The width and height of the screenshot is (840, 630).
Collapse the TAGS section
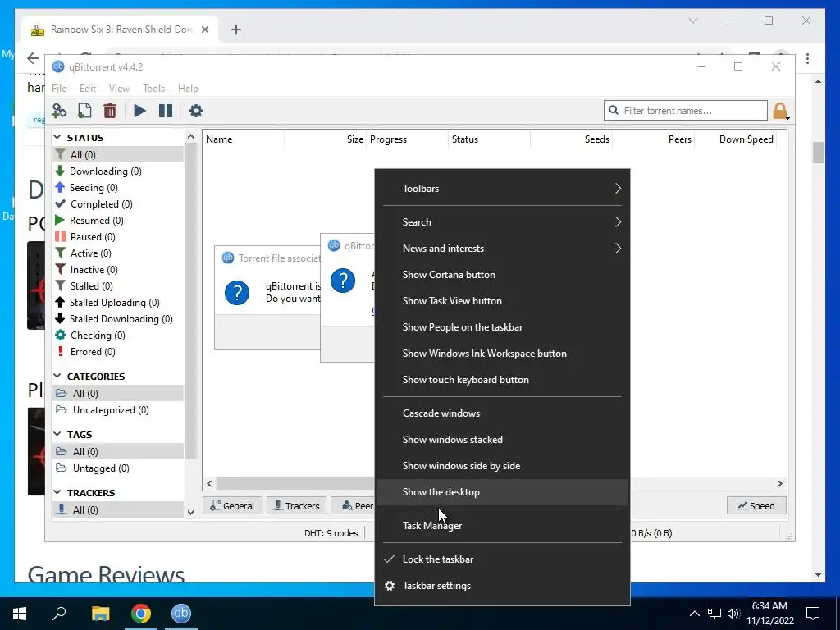58,435
